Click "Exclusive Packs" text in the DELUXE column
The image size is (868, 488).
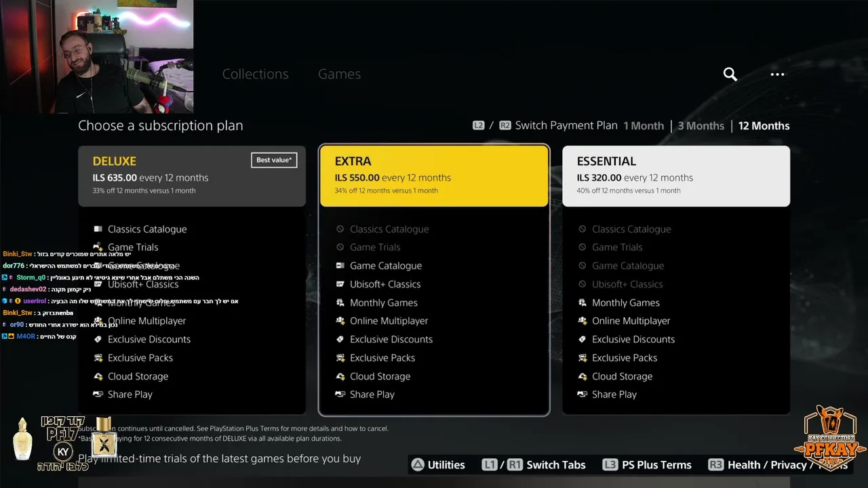click(x=140, y=358)
